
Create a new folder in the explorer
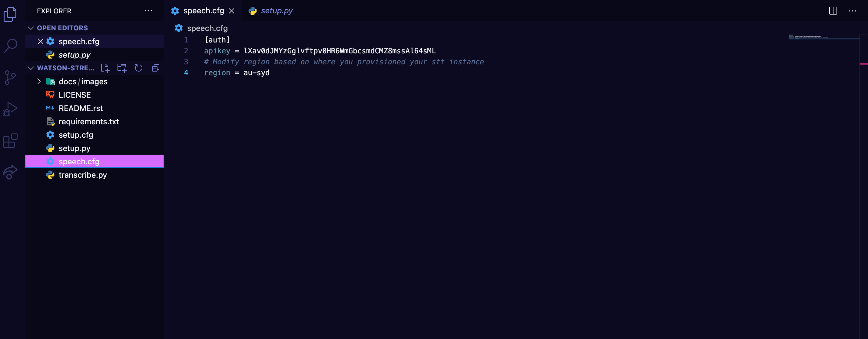click(x=122, y=68)
